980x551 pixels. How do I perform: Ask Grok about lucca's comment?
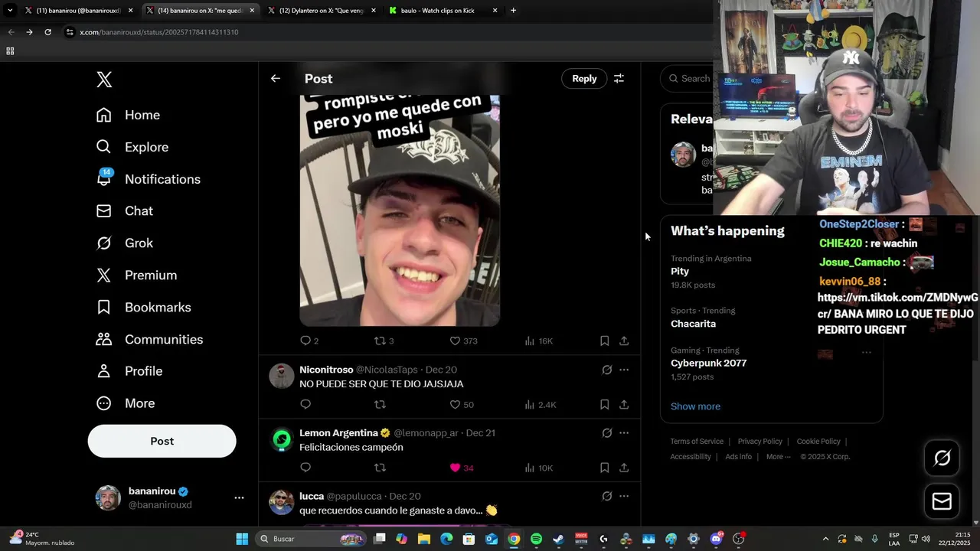606,496
